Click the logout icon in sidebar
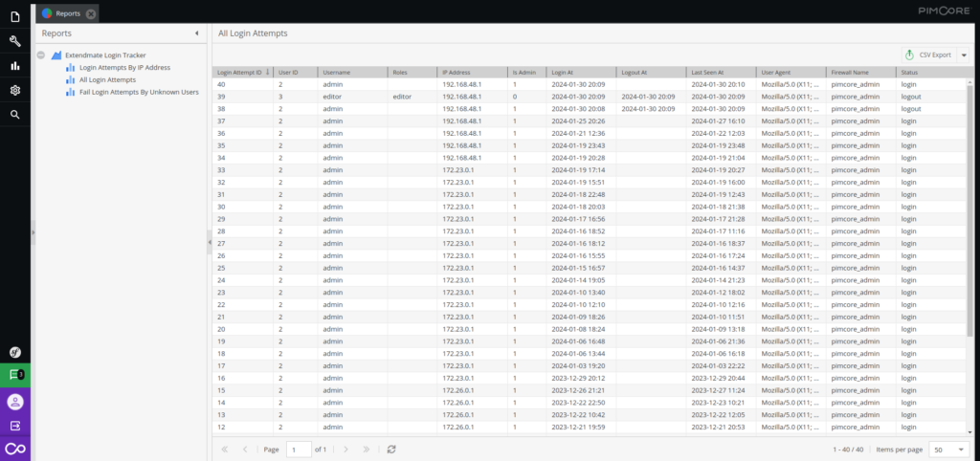 [15, 425]
